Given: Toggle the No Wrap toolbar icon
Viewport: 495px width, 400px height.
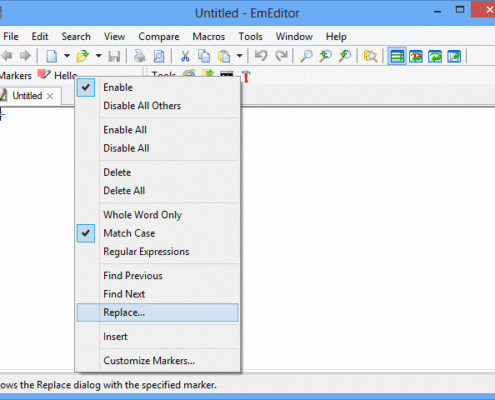Looking at the screenshot, I should coord(397,56).
